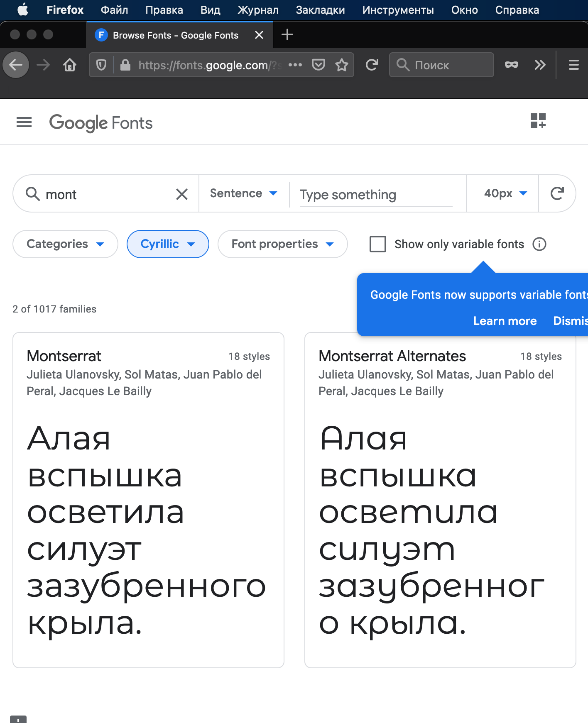This screenshot has height=723, width=588.
Task: Click the Поиск browser search field
Action: 441,65
